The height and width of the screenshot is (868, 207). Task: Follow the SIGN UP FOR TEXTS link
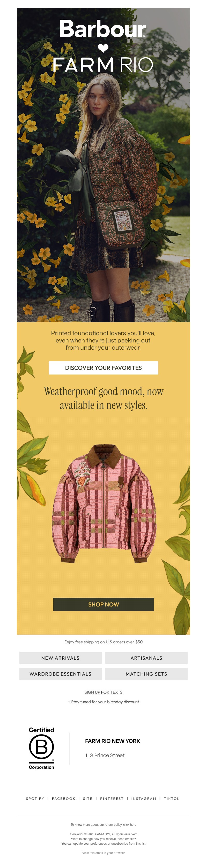point(103,692)
